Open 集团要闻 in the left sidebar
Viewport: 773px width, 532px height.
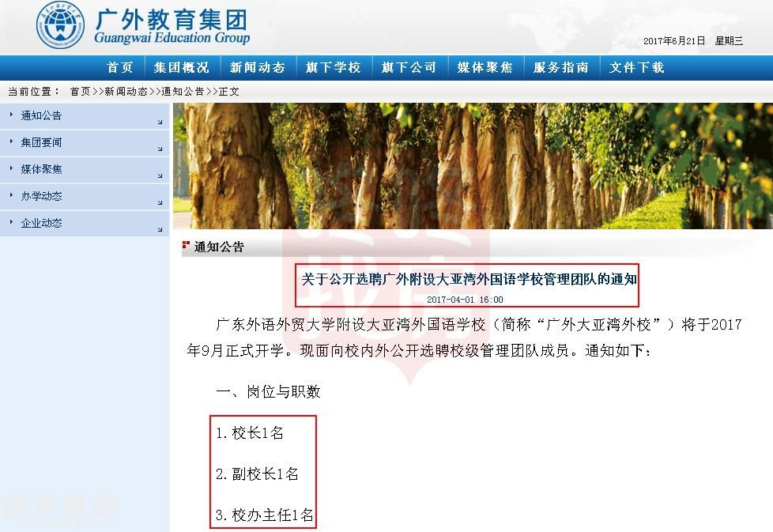tap(41, 143)
